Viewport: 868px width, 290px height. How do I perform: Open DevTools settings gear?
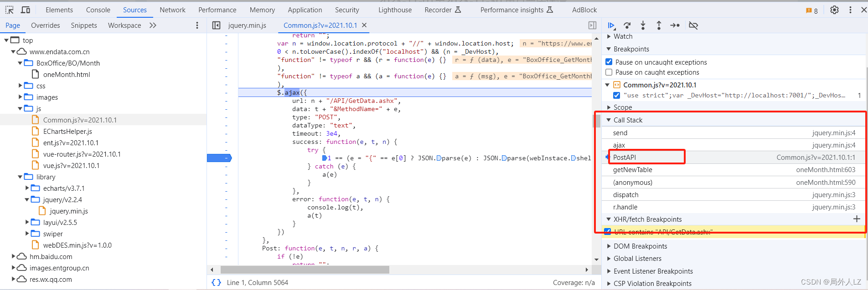click(x=834, y=10)
